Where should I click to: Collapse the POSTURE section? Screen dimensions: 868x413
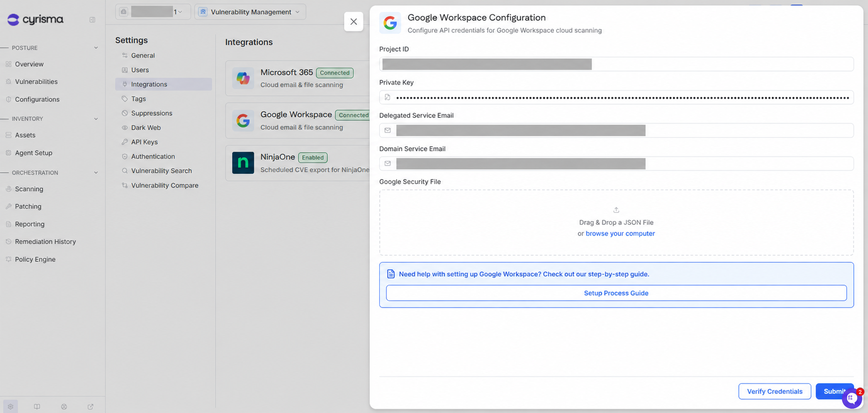point(96,48)
